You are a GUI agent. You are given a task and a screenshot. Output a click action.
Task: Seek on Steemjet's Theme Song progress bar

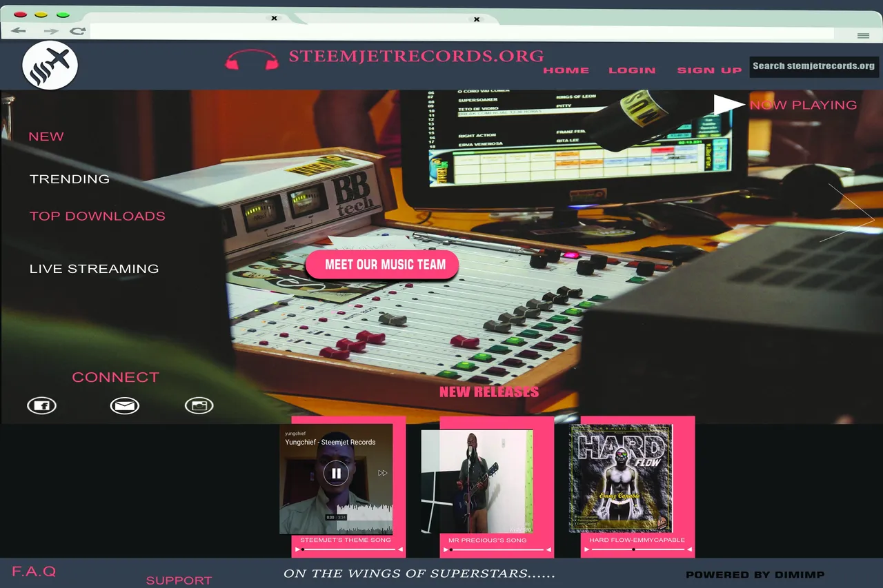[349, 549]
